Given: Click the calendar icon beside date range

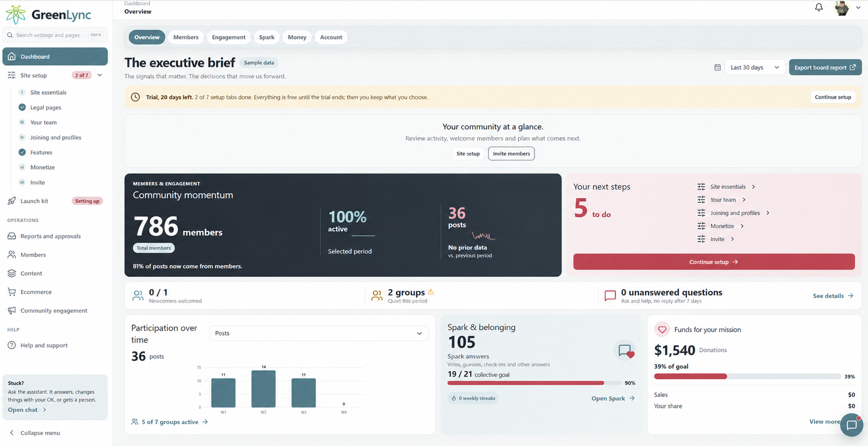Looking at the screenshot, I should point(718,67).
